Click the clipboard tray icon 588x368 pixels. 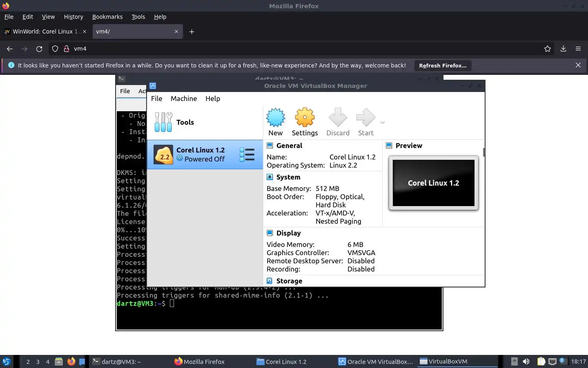pyautogui.click(x=541, y=361)
